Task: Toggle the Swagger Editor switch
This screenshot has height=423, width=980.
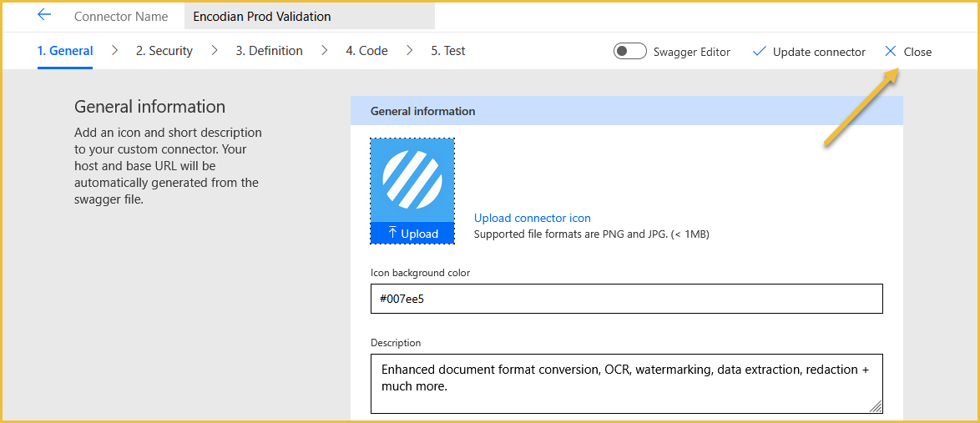Action: (x=629, y=51)
